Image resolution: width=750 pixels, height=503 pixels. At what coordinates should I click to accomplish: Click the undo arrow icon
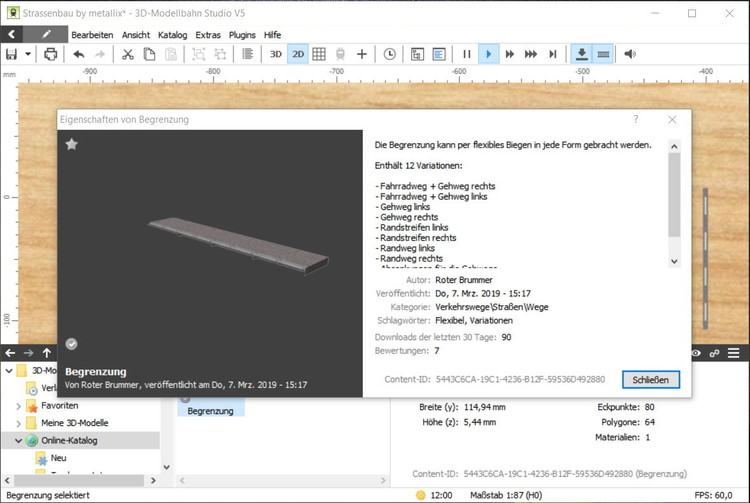click(79, 54)
